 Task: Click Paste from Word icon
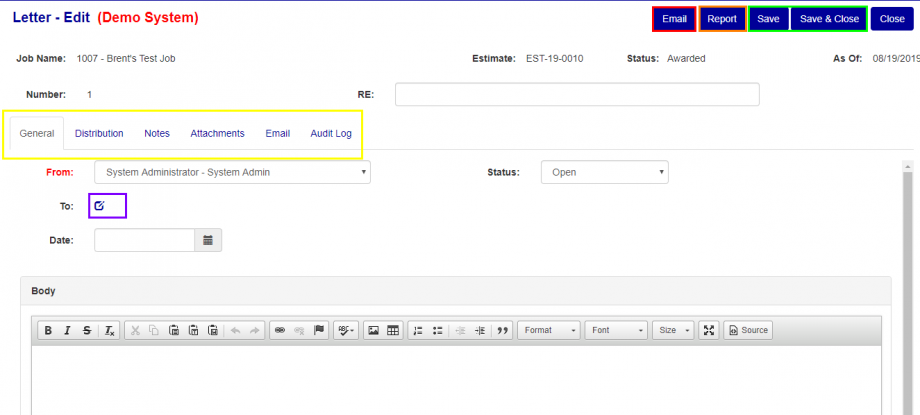213,330
